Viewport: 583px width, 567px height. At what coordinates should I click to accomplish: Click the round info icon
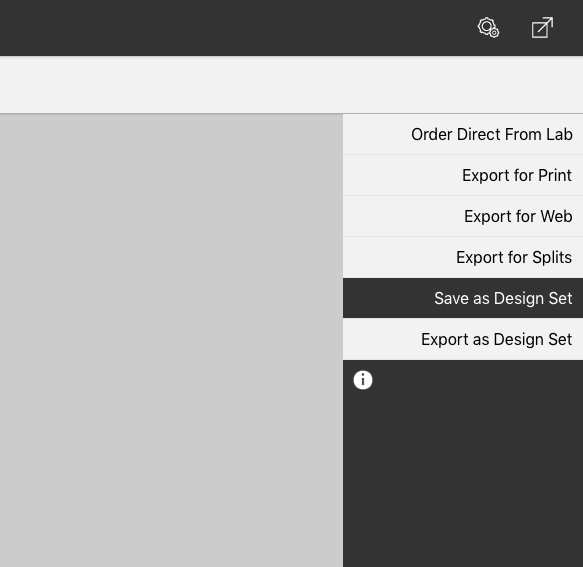pos(363,380)
